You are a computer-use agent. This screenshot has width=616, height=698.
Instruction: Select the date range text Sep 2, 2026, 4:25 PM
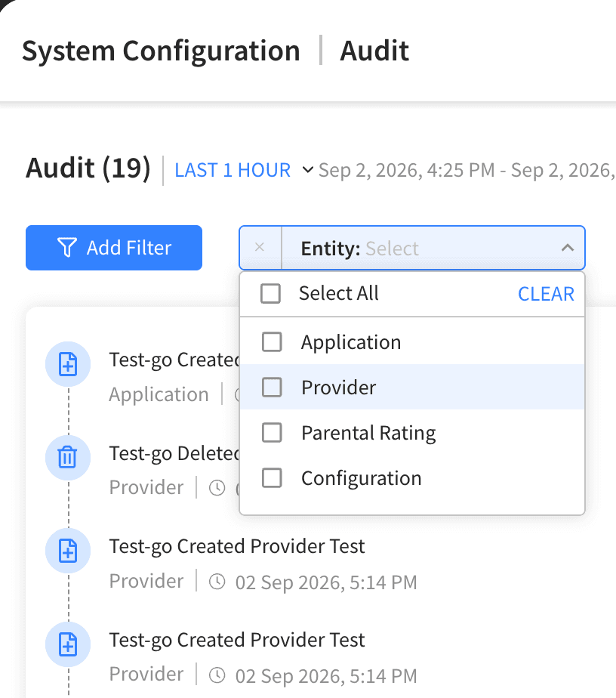click(x=407, y=170)
